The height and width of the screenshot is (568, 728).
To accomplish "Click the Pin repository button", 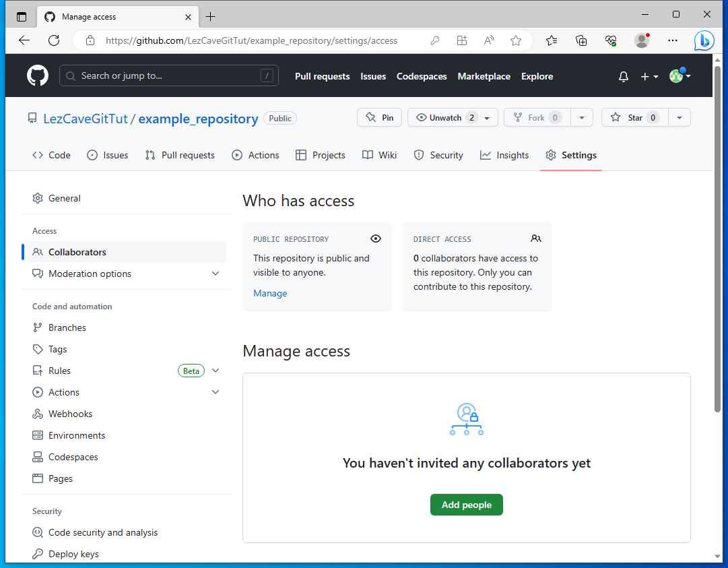I will pos(379,117).
